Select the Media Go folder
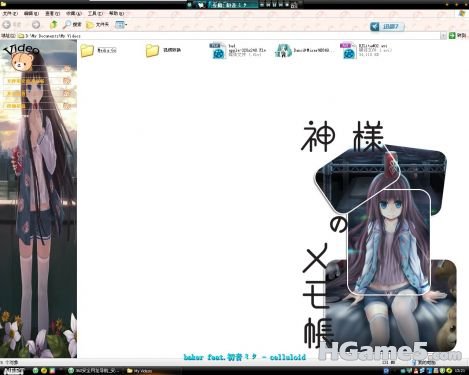The height and width of the screenshot is (375, 469). point(98,51)
